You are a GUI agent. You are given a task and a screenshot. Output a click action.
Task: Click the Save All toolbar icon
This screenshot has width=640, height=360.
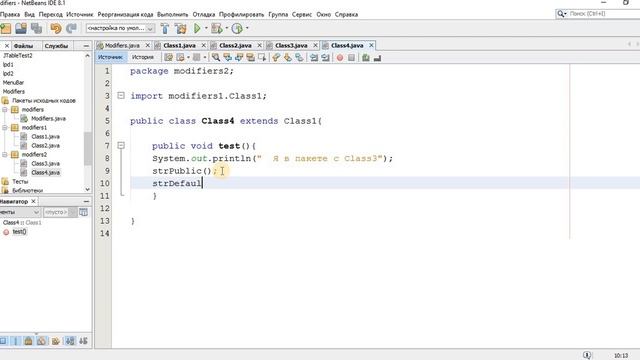36,28
